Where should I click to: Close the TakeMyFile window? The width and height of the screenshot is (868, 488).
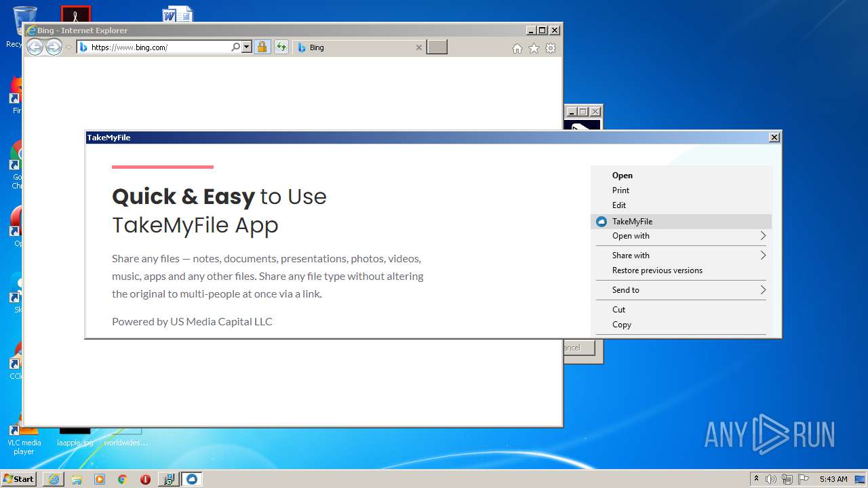click(x=774, y=138)
